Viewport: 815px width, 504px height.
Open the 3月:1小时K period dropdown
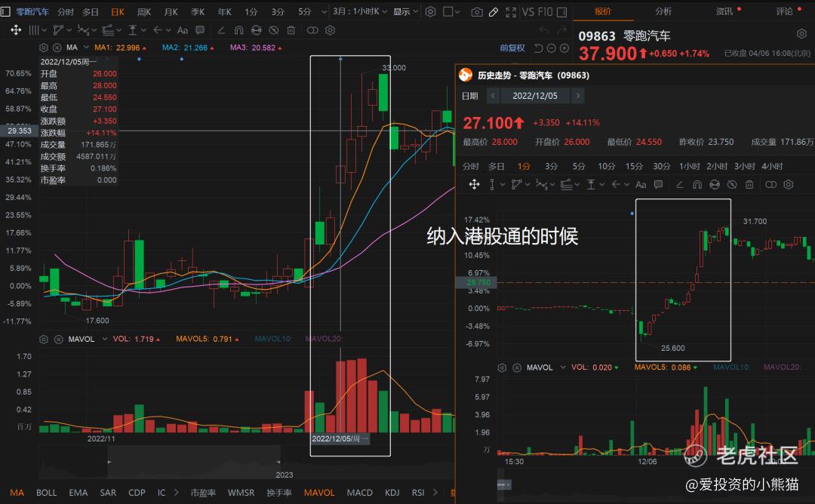tap(360, 11)
